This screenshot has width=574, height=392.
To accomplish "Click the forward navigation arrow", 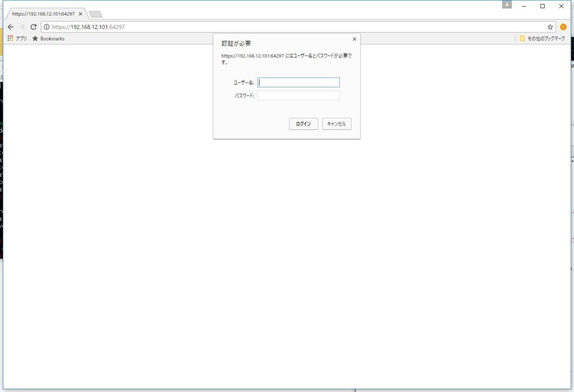I will [x=22, y=27].
